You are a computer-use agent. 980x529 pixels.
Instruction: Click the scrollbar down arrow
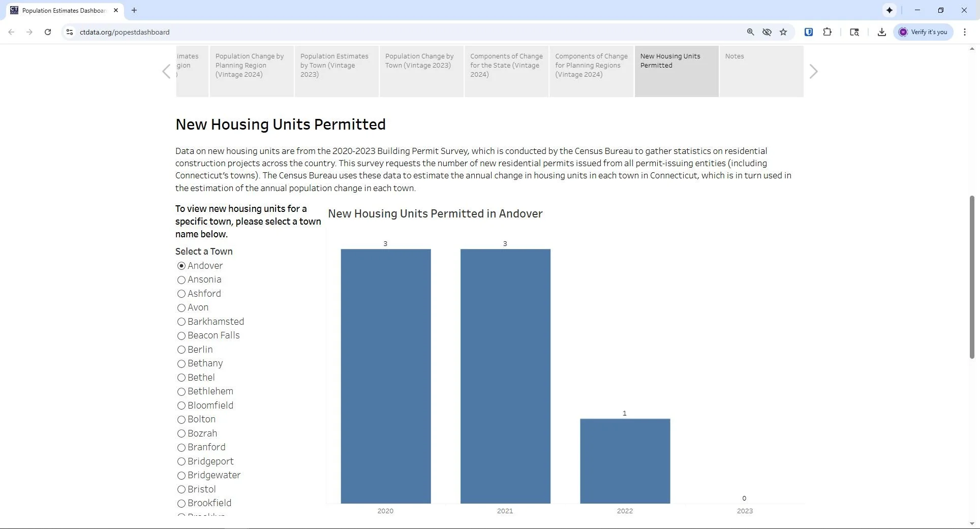tap(972, 523)
